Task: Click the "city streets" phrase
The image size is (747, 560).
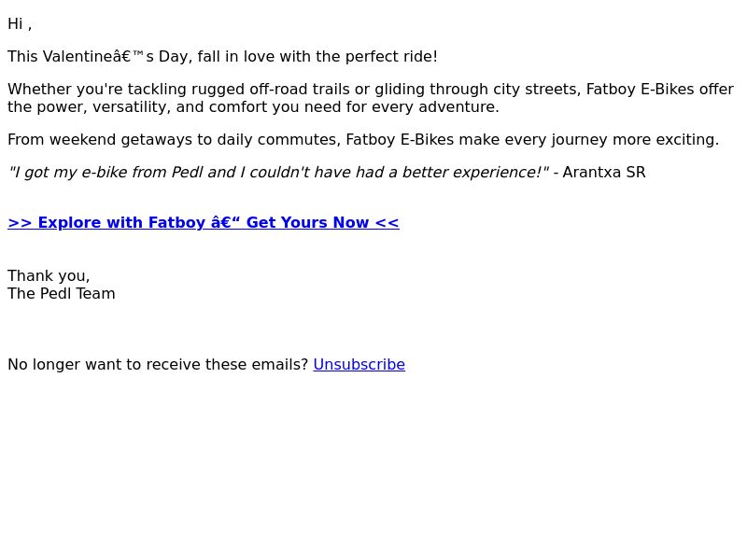Action: [x=534, y=89]
